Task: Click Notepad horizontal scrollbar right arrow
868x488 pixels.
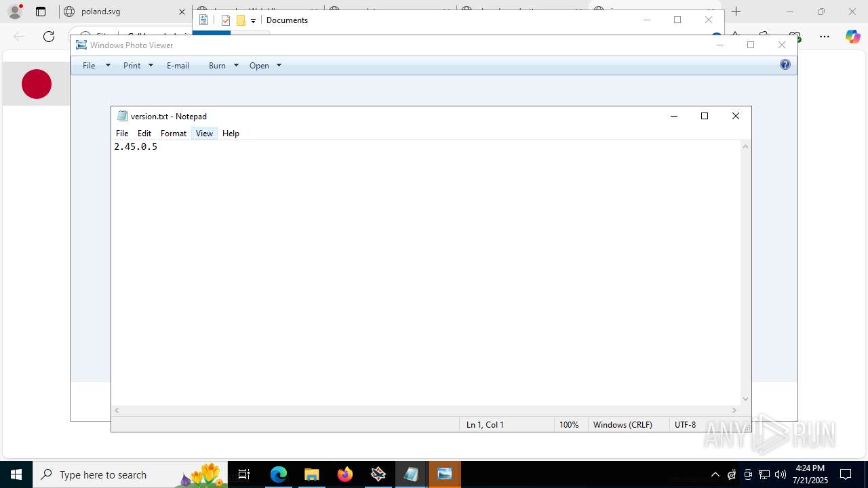Action: (x=734, y=411)
